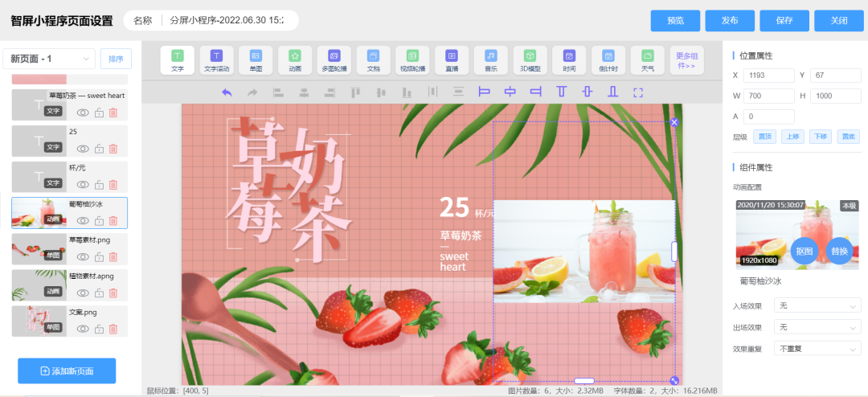Click the H height input field

tap(836, 96)
